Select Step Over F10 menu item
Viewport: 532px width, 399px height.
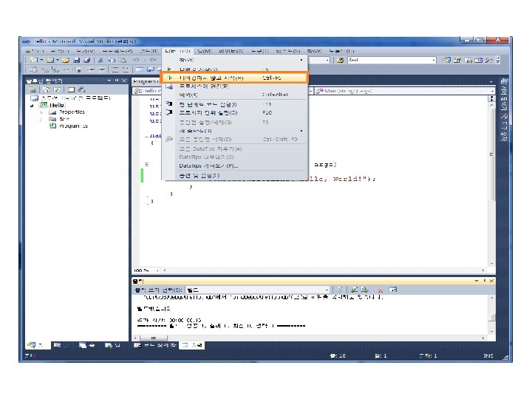click(234, 112)
